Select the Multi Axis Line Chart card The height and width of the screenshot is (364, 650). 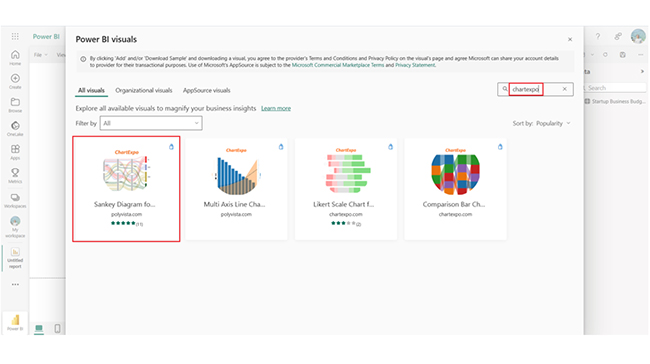coord(236,189)
